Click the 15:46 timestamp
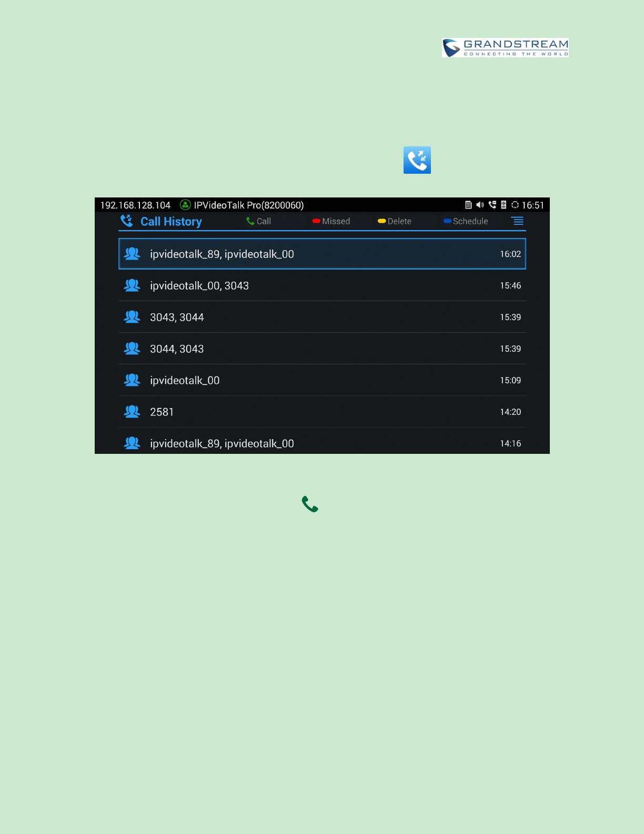Image resolution: width=644 pixels, height=834 pixels. [510, 285]
